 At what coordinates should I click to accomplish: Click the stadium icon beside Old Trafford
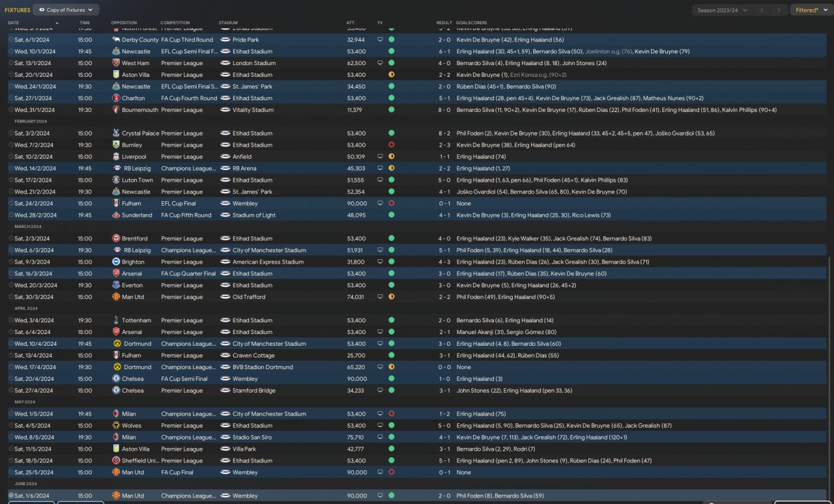(225, 297)
